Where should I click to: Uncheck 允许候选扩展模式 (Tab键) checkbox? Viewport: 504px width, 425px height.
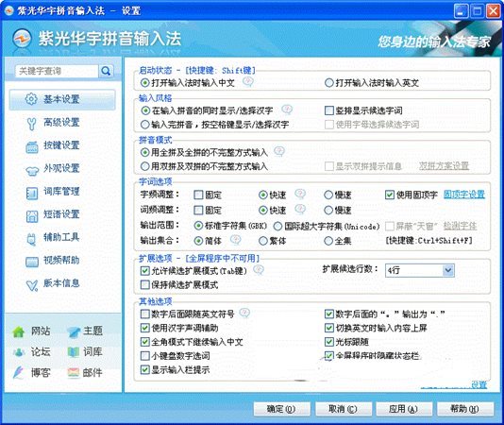(145, 271)
